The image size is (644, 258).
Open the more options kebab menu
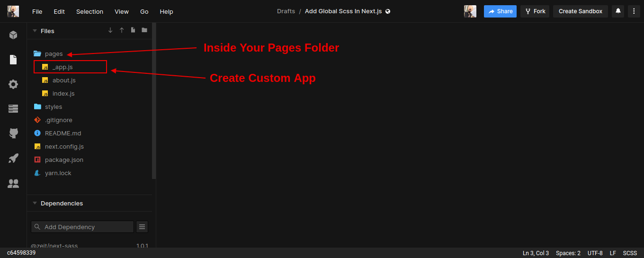634,11
